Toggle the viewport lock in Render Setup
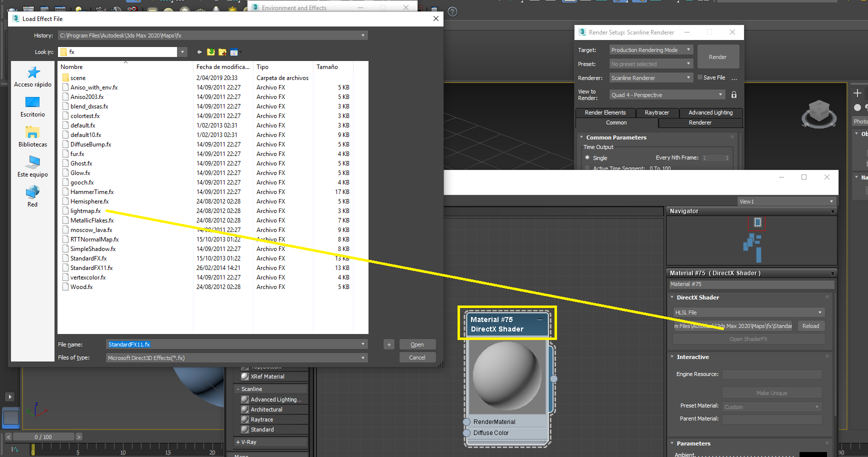The width and height of the screenshot is (868, 457). (733, 94)
